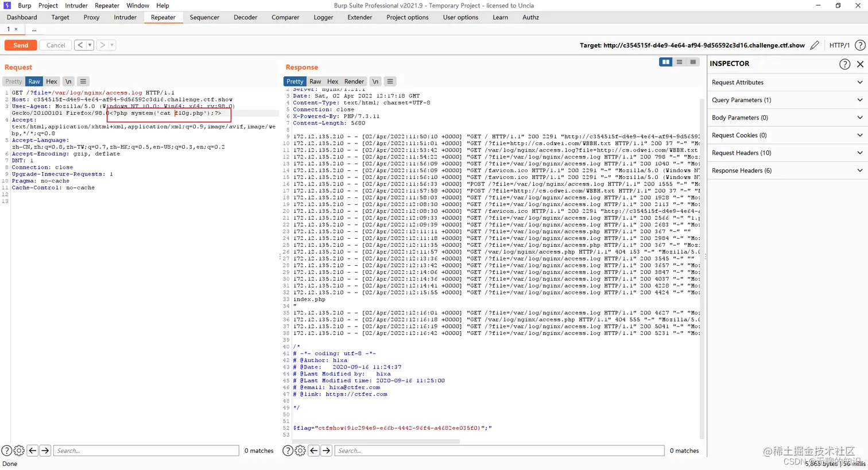Close the Inspector panel
Screen dimensions: 868x470
tap(860, 64)
